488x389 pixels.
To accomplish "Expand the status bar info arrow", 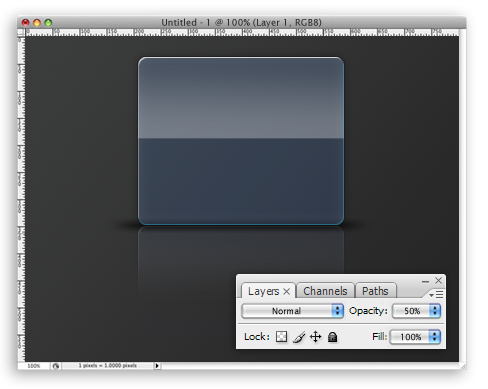I will pyautogui.click(x=157, y=366).
